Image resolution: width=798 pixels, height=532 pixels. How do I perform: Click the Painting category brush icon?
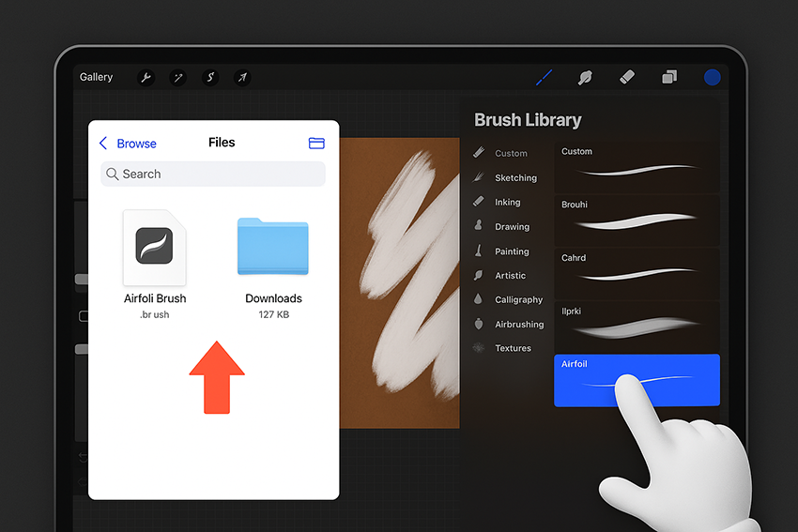click(479, 250)
